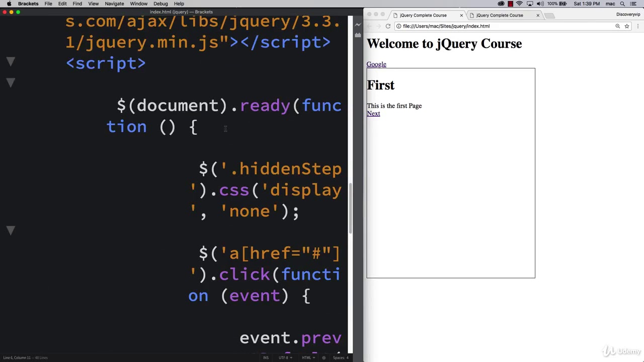
Task: Open the HTML language mode dropdown
Action: (308, 357)
